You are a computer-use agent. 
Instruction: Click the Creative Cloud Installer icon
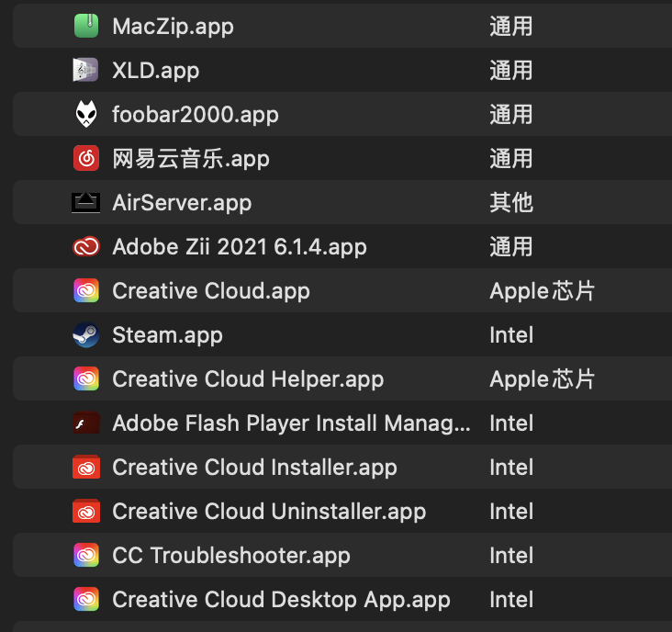pyautogui.click(x=85, y=468)
